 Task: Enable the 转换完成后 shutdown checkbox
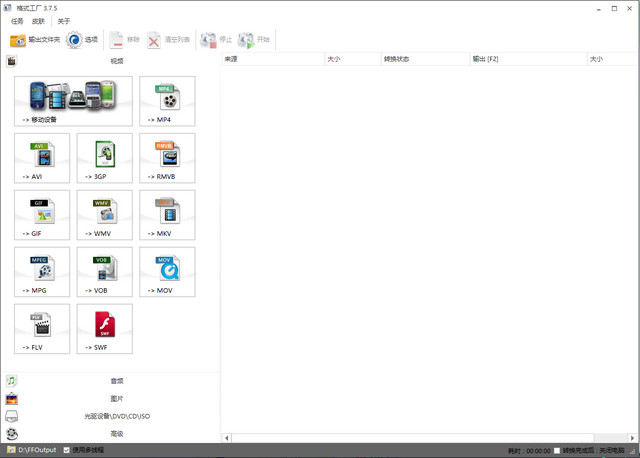click(x=557, y=451)
